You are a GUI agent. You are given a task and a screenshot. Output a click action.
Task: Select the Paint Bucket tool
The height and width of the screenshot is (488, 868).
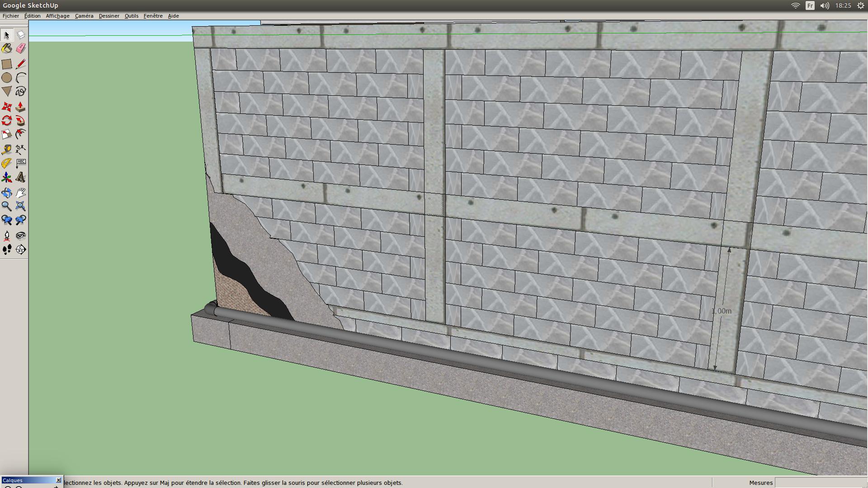pos(7,48)
